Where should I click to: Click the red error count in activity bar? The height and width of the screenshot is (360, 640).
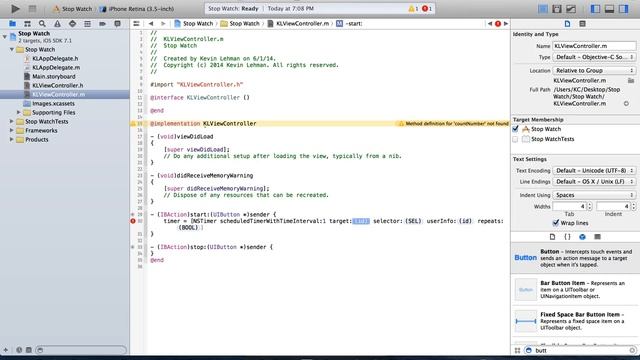[427, 9]
